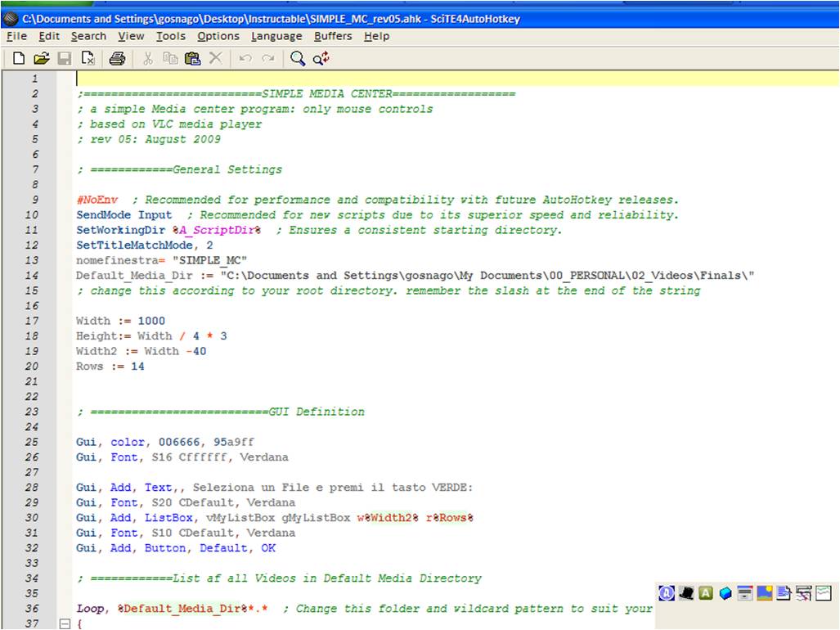Viewport: 840px width, 630px height.
Task: Click the black top hat floating toolbar icon
Action: pos(686,593)
